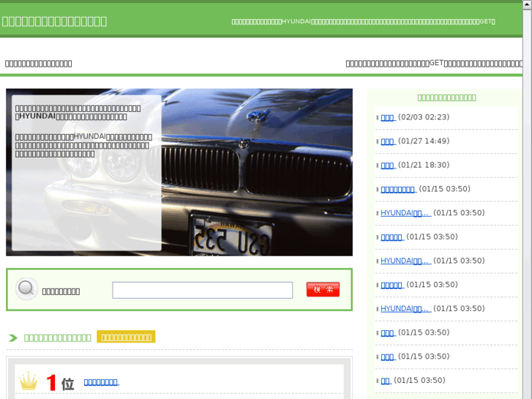Open sidebar link dated 01/27 14:49
Image resolution: width=532 pixels, height=399 pixels.
pyautogui.click(x=388, y=141)
